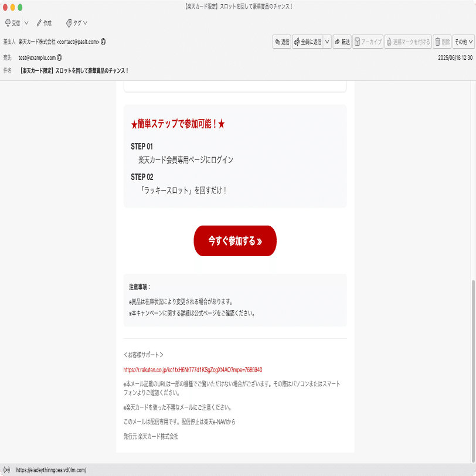Screen dimensions: 476x476
Task: Click the アーカイブ (Archive) box icon
Action: click(x=358, y=42)
